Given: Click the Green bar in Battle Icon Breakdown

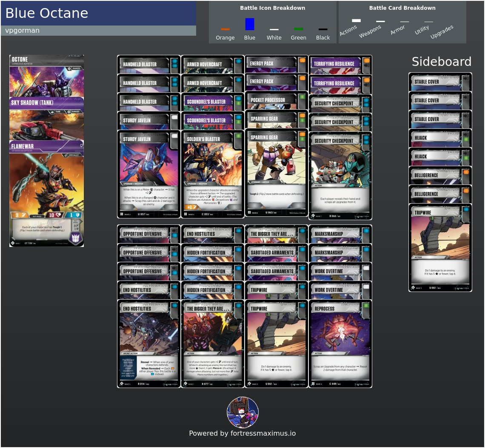Looking at the screenshot, I should click(299, 29).
